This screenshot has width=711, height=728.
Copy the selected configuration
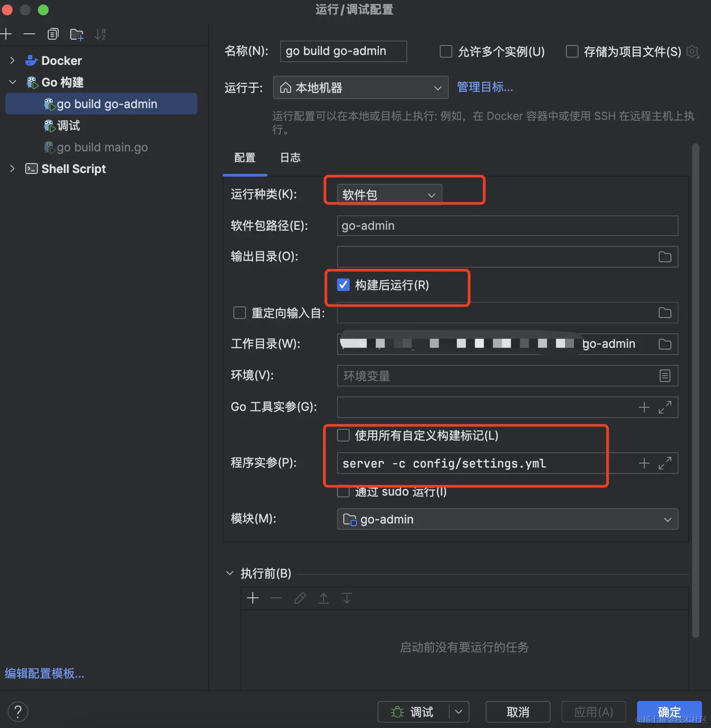[53, 34]
